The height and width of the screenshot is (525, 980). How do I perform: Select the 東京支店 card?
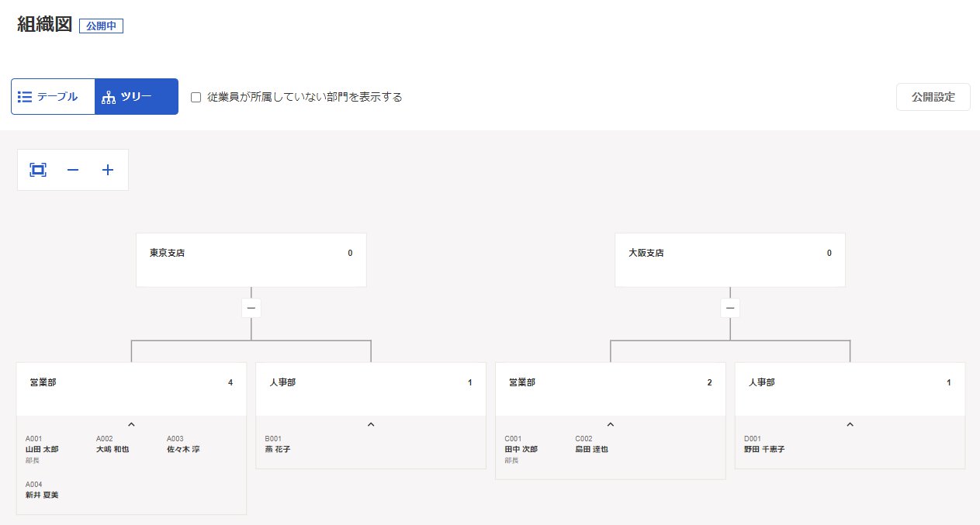[x=251, y=260]
